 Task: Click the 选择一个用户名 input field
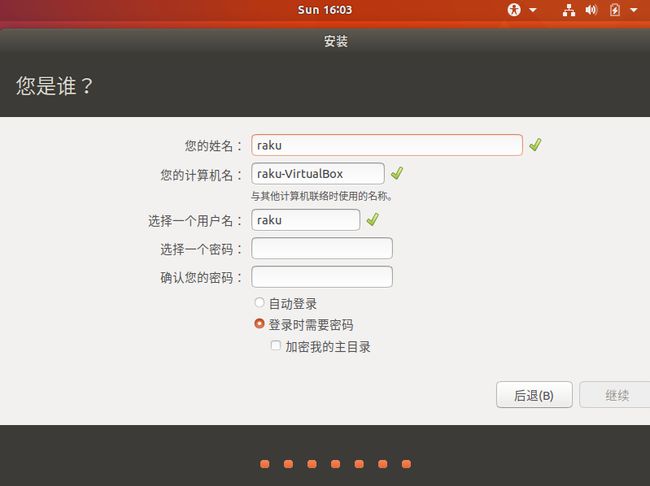(306, 220)
